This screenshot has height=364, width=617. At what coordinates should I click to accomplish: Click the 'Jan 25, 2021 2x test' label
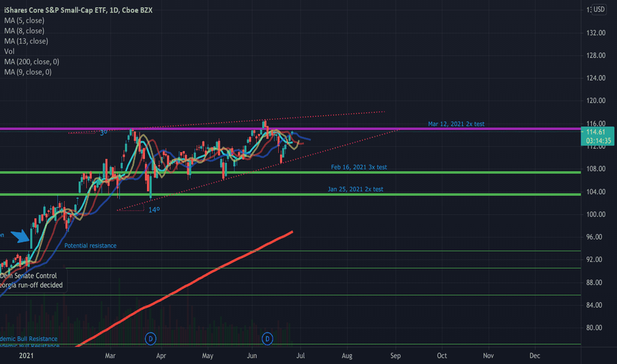tap(356, 189)
